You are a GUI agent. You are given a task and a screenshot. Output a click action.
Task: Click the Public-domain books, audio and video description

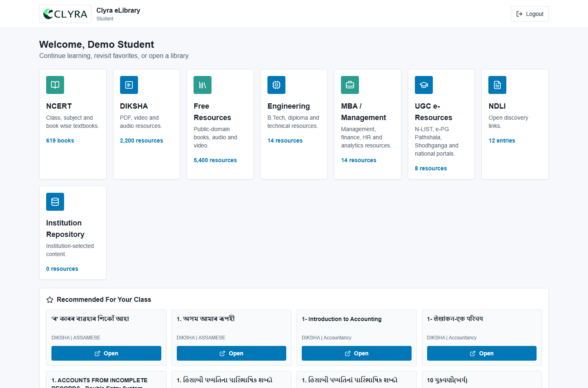coord(215,137)
